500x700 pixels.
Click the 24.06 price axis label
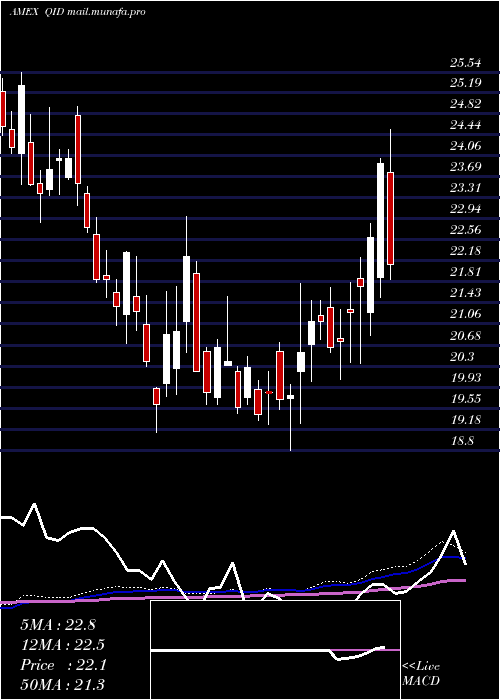(465, 146)
